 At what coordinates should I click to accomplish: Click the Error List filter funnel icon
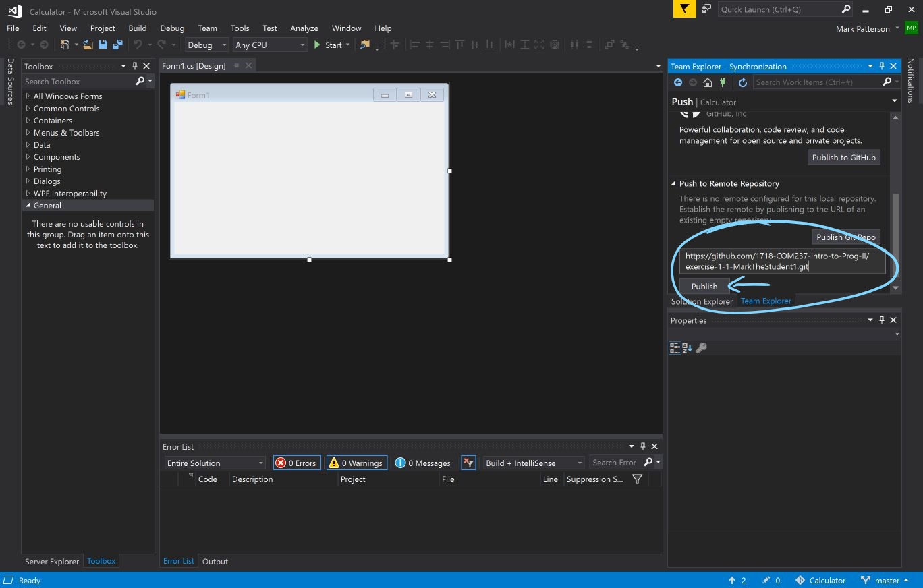pyautogui.click(x=637, y=479)
